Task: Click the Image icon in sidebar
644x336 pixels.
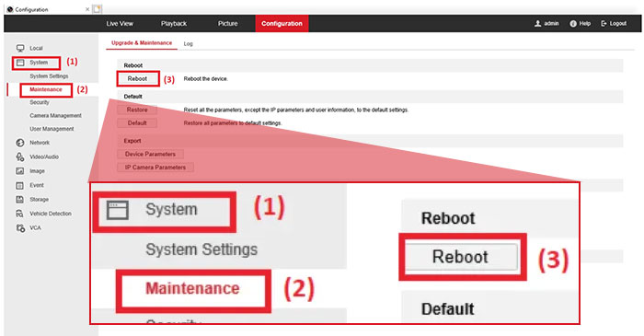Action: coord(20,171)
